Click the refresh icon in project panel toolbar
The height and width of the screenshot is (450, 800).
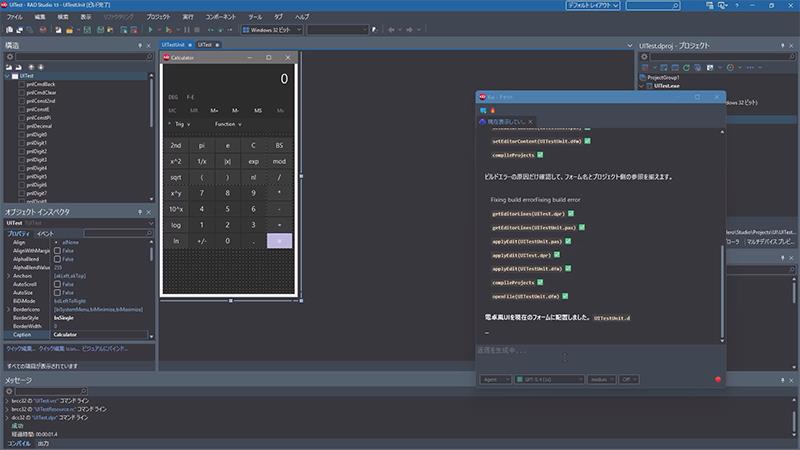pyautogui.click(x=686, y=67)
